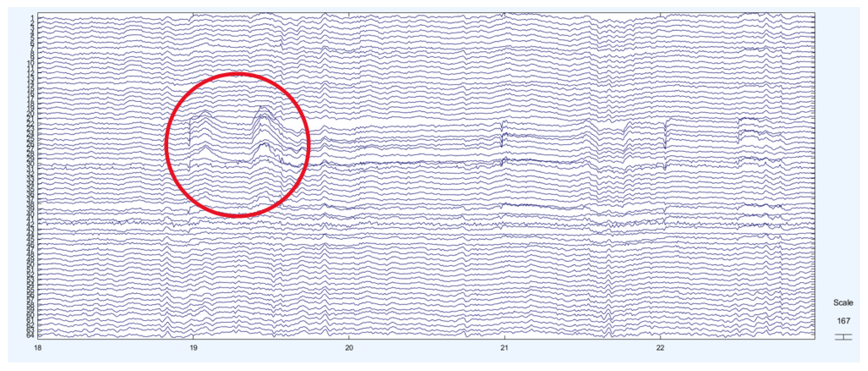868x371 pixels.
Task: Select time axis tick label 21
Action: click(504, 348)
